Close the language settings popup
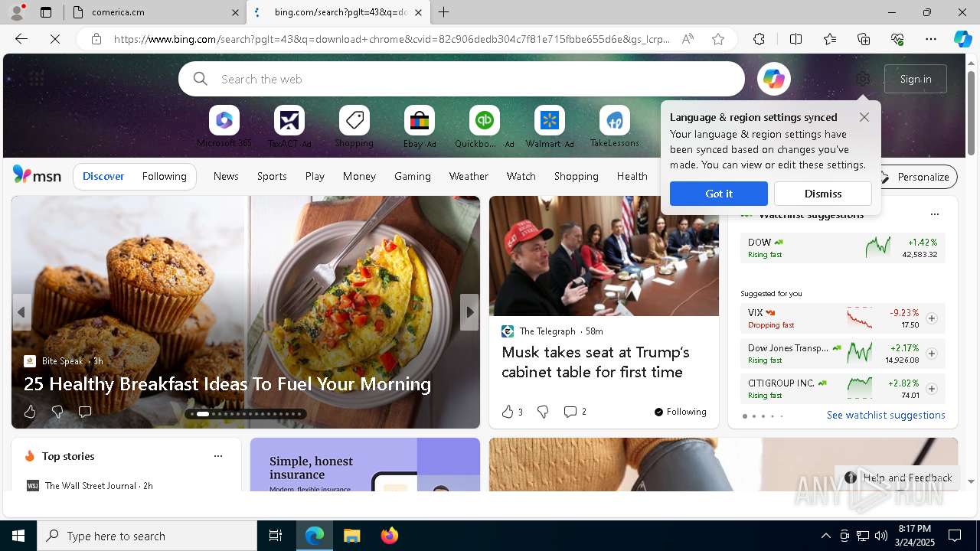 coord(864,117)
